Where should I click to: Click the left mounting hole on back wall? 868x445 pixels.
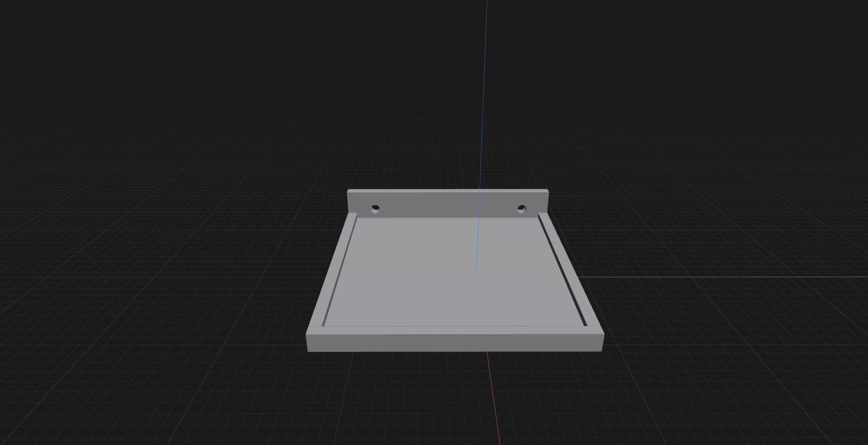pos(375,208)
